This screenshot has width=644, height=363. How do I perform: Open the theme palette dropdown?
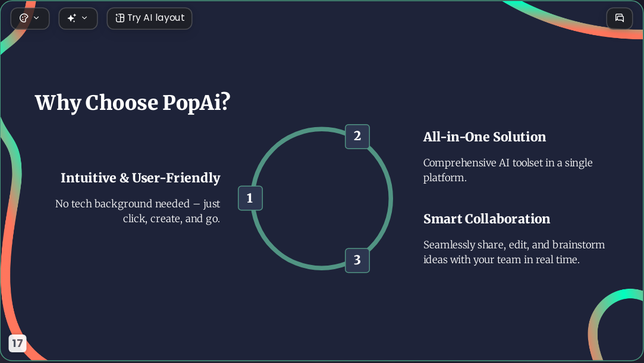pos(30,18)
